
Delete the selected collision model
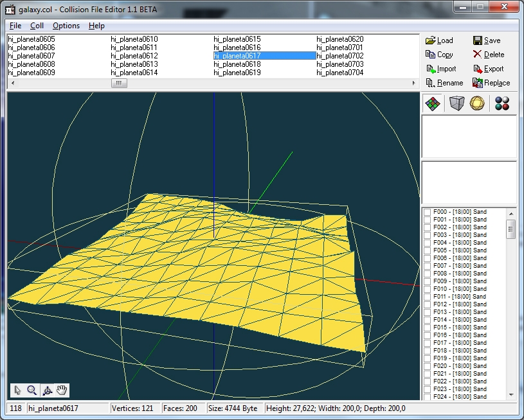pos(489,55)
